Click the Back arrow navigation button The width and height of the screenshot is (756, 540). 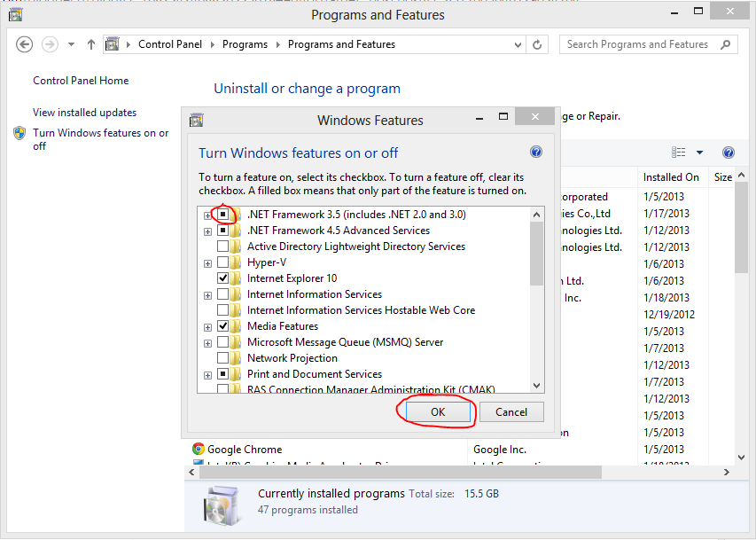point(24,44)
